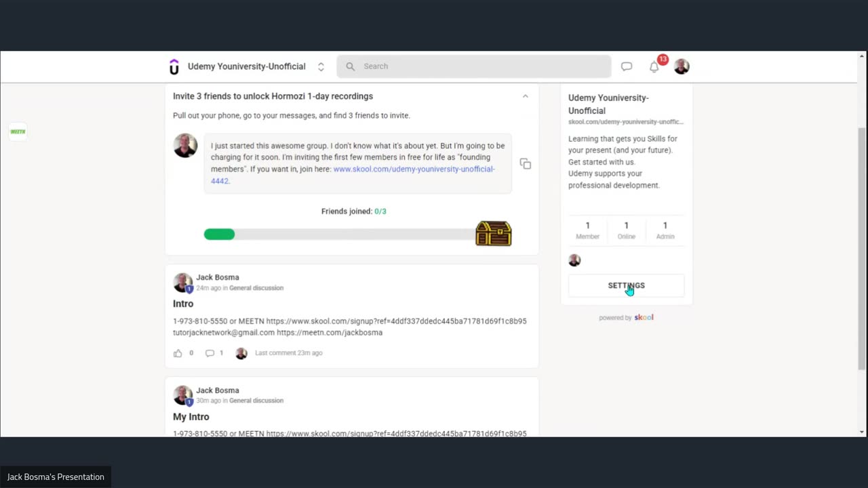Open the community switcher arrows

coord(321,66)
